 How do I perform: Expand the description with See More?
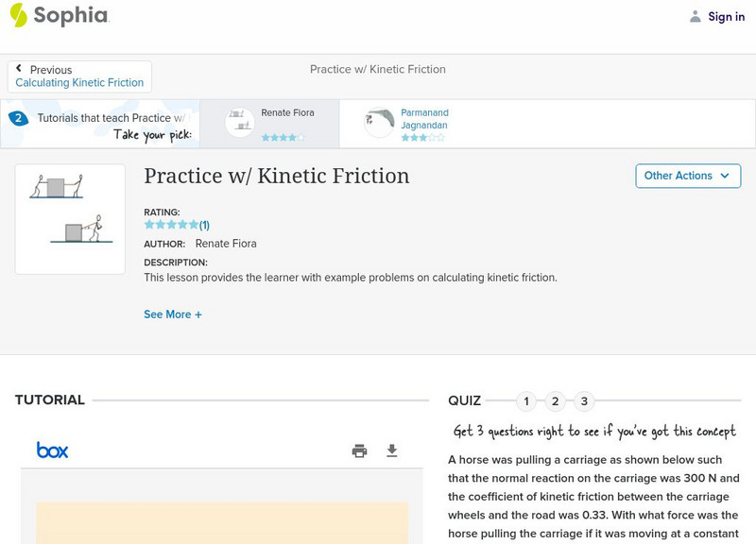[173, 314]
